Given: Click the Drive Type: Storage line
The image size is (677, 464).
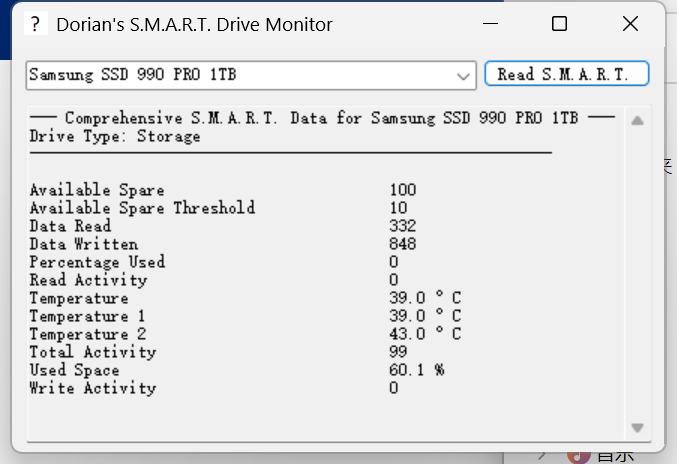Looking at the screenshot, I should pos(115,136).
